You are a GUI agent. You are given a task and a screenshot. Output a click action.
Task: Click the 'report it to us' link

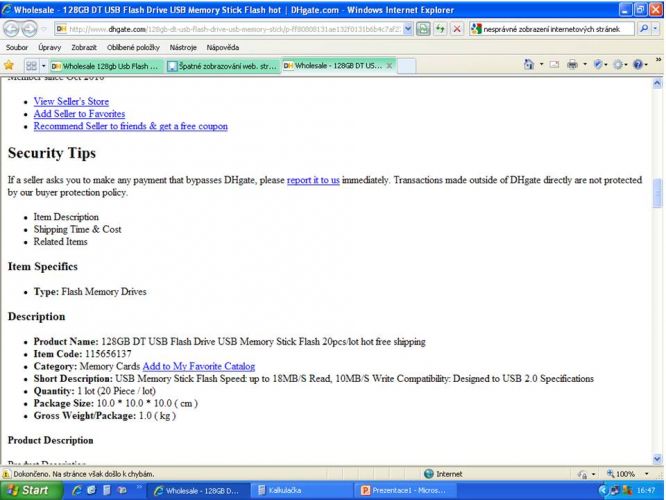[x=313, y=180]
